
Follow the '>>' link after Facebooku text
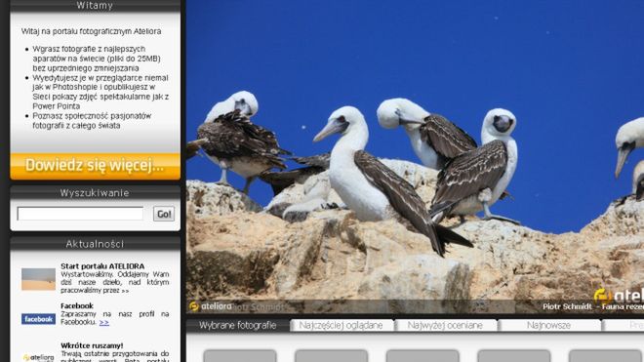click(x=103, y=323)
